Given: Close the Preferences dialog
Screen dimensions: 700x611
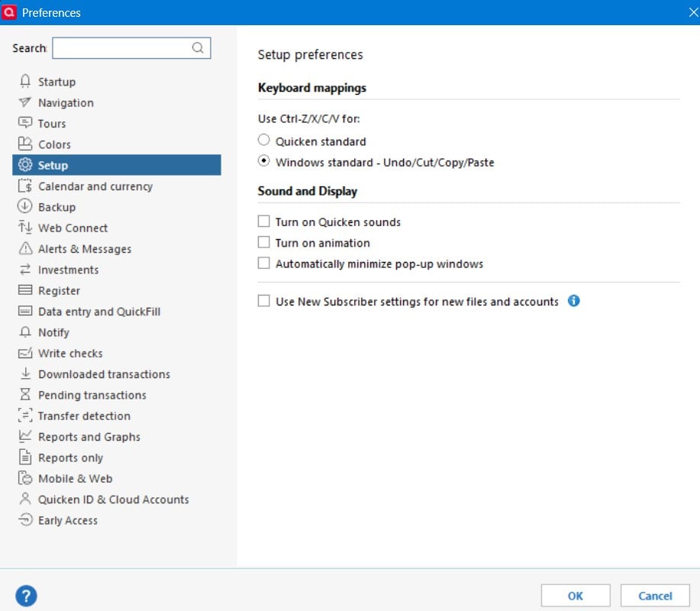Looking at the screenshot, I should [693, 12].
